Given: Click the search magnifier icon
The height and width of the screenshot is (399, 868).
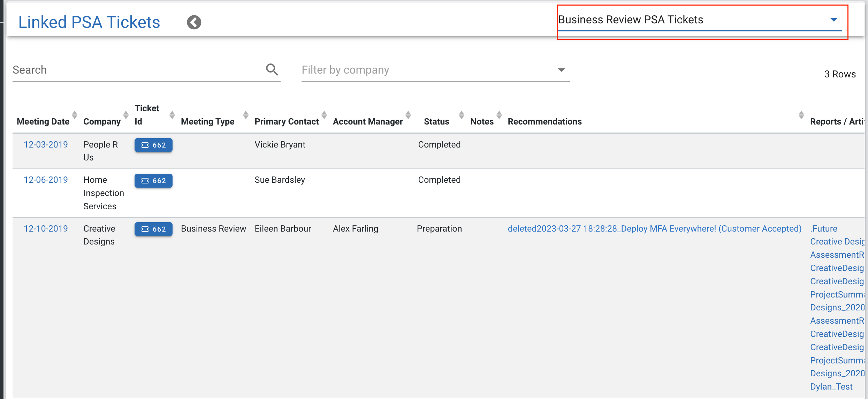Looking at the screenshot, I should pos(272,70).
